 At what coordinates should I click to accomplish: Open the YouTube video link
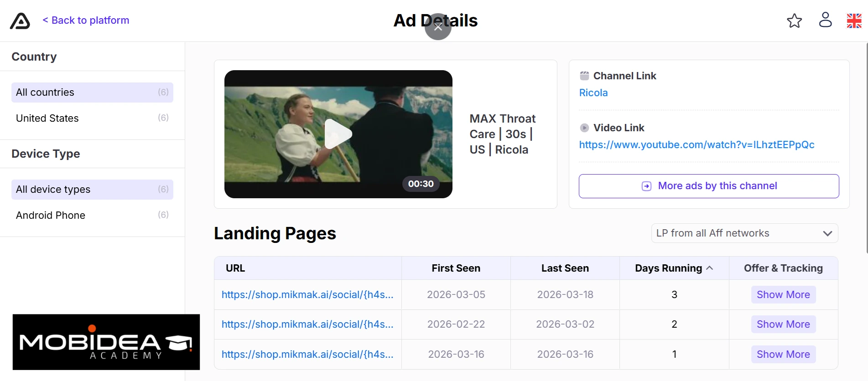pyautogui.click(x=696, y=144)
